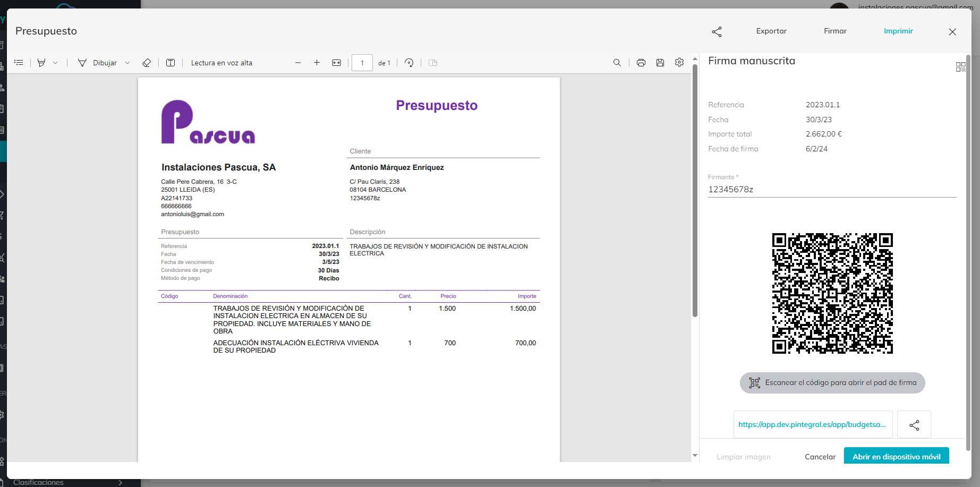Click the share icon next to Exportar

[x=717, y=32]
